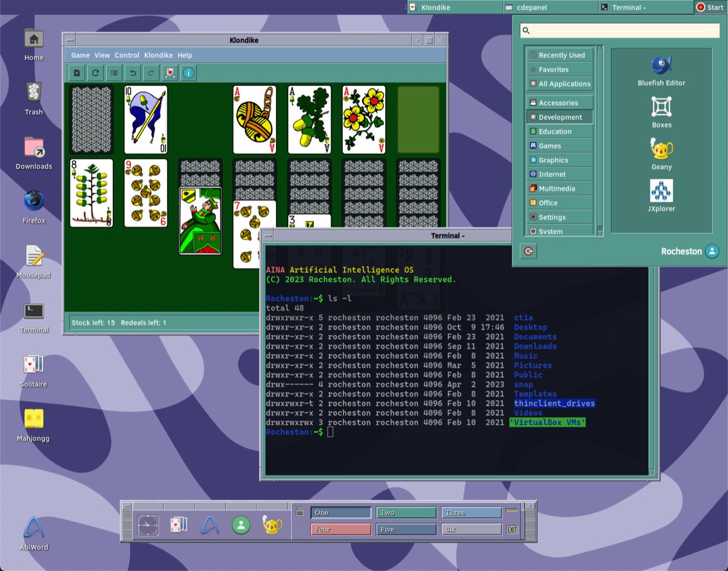This screenshot has width=728, height=571.
Task: Open the blue info icon in Klondike
Action: 189,73
